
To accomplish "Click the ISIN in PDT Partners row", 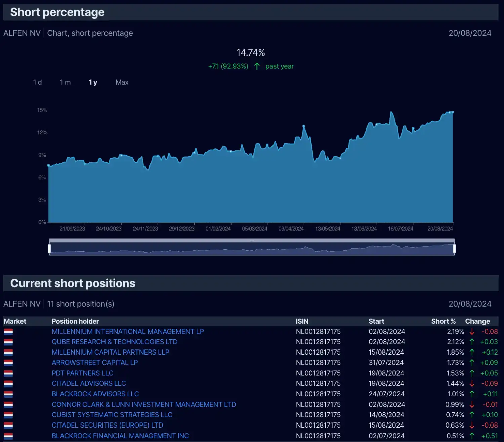I will pos(318,373).
